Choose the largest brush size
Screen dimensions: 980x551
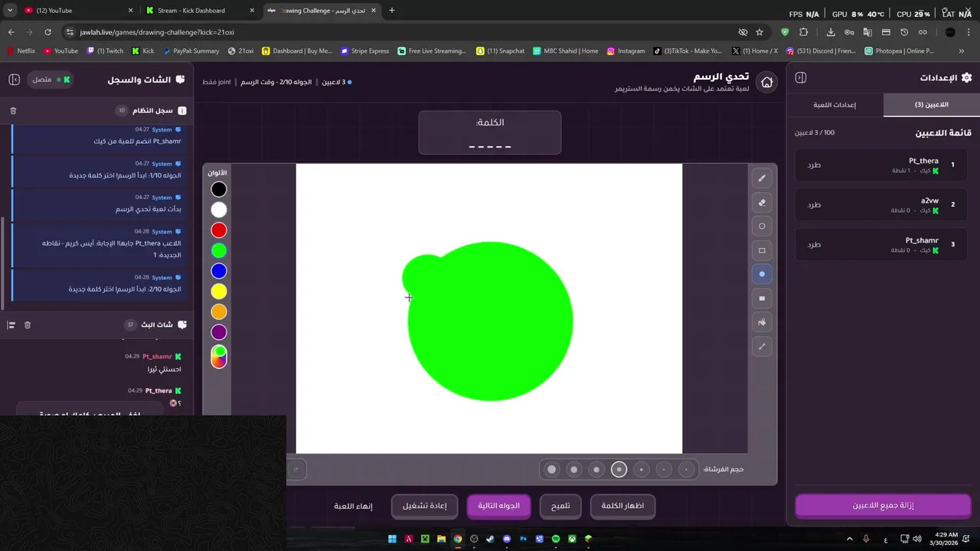pyautogui.click(x=551, y=469)
